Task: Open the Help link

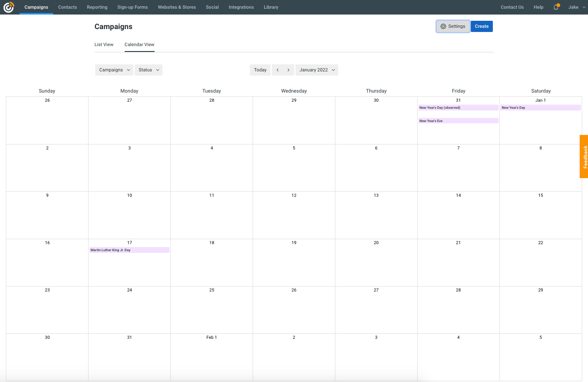Action: point(539,7)
